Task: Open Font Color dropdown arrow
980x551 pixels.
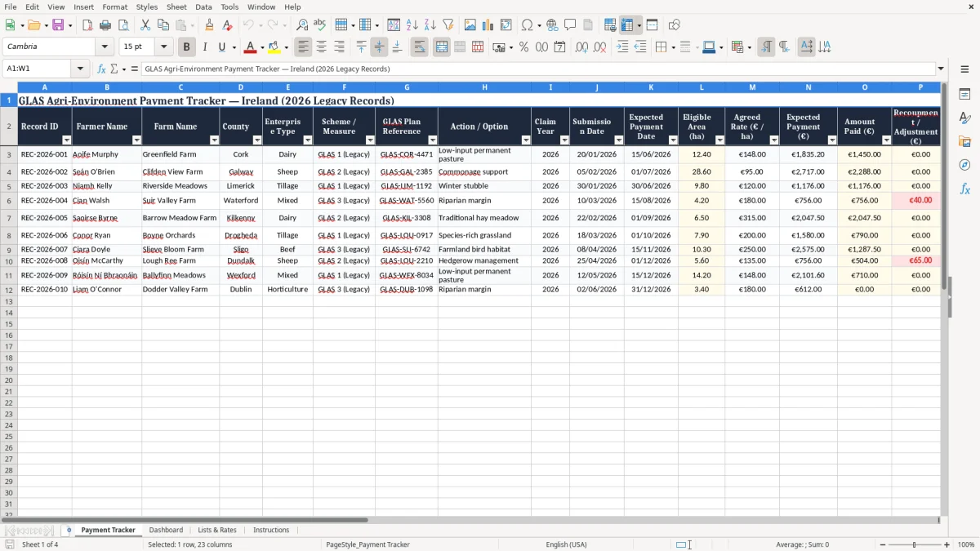Action: [x=262, y=47]
